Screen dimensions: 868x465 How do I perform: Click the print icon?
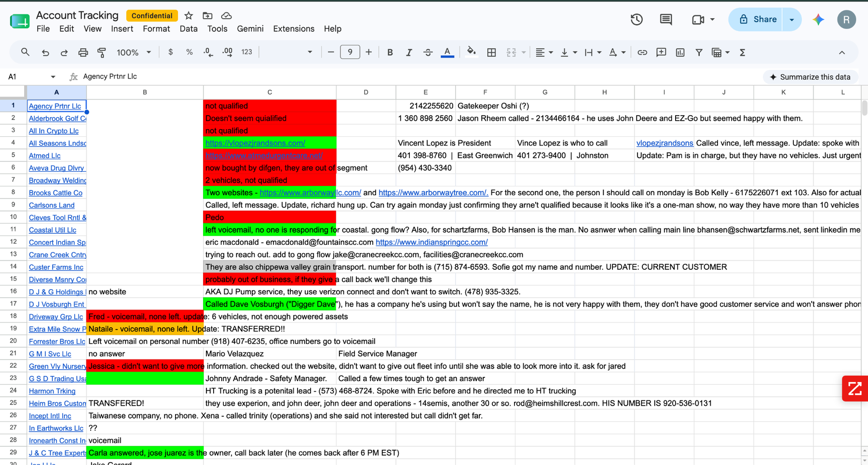click(83, 53)
